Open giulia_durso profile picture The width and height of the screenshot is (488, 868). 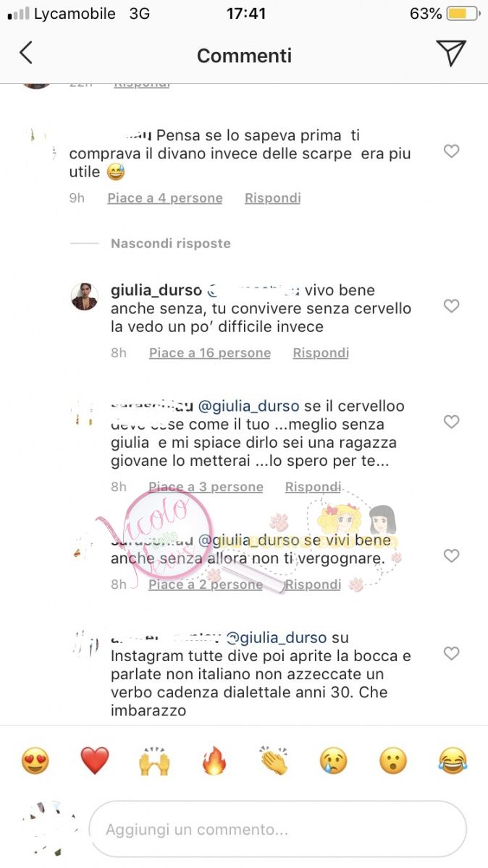[x=85, y=296]
